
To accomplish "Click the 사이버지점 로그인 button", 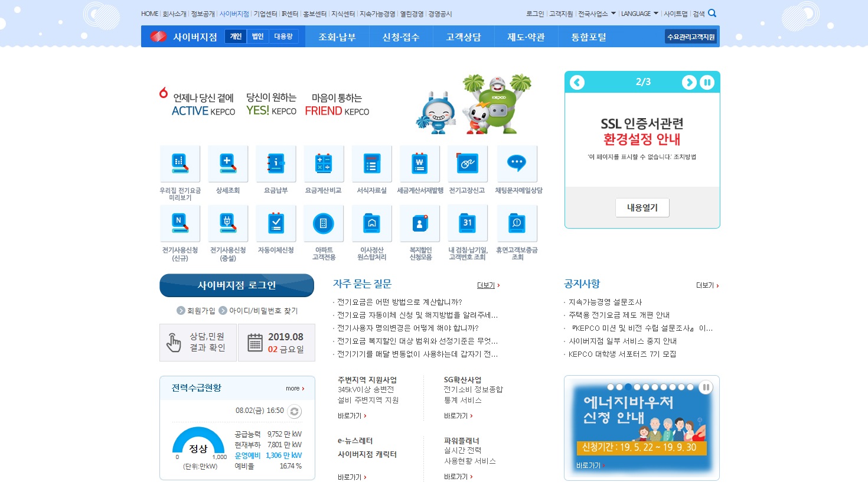I will pyautogui.click(x=237, y=285).
